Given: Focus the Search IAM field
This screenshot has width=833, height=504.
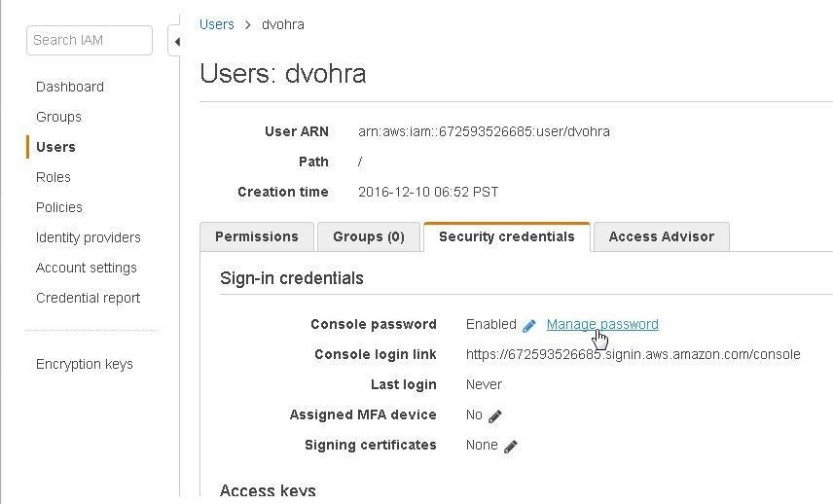Looking at the screenshot, I should coord(90,40).
